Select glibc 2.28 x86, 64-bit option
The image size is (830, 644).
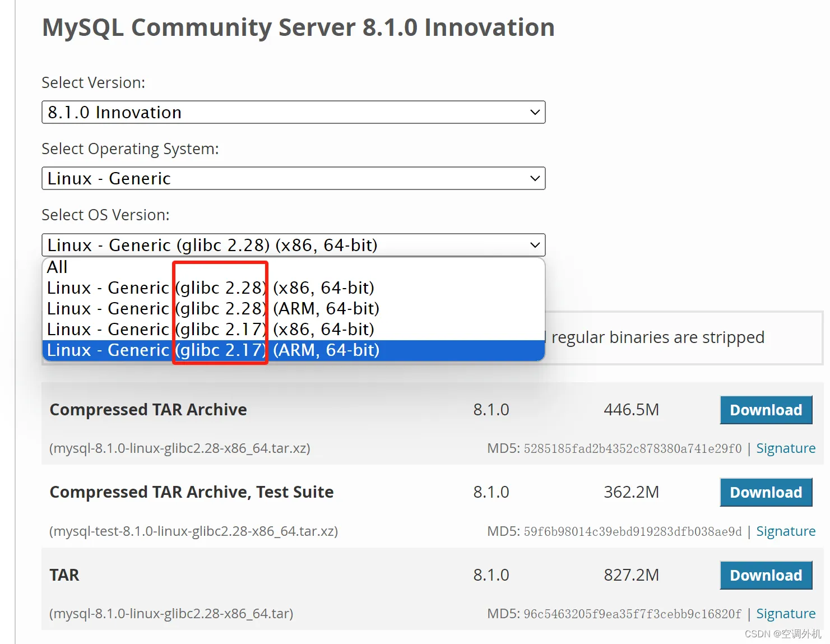click(293, 288)
